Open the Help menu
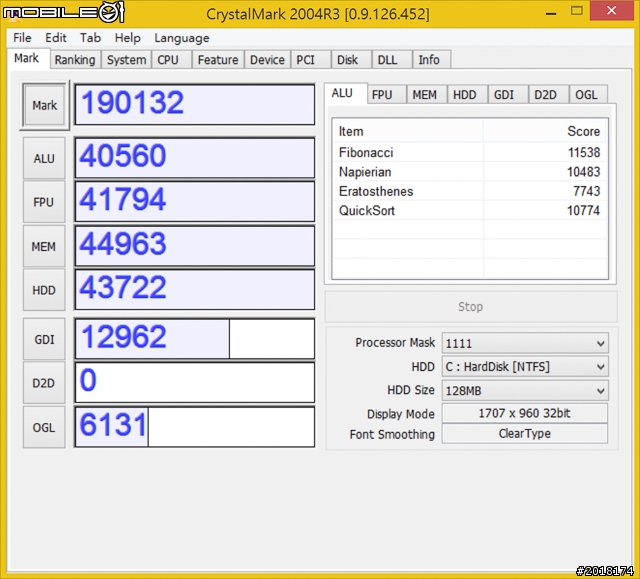Screen dimensions: 640x579 (x=127, y=38)
